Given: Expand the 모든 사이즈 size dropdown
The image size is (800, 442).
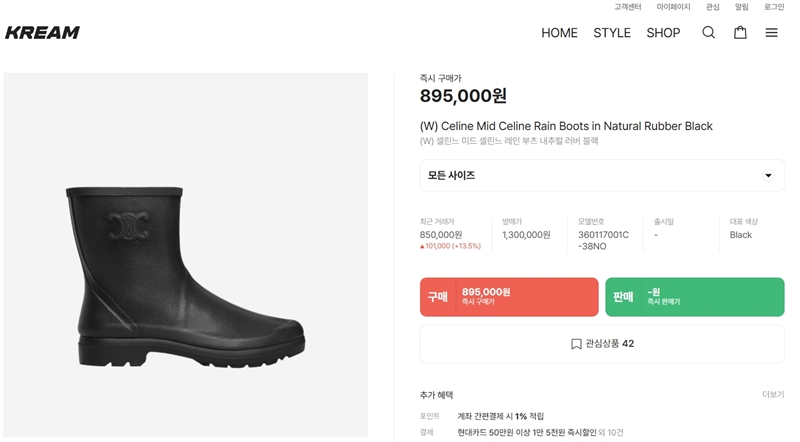Looking at the screenshot, I should (x=602, y=176).
